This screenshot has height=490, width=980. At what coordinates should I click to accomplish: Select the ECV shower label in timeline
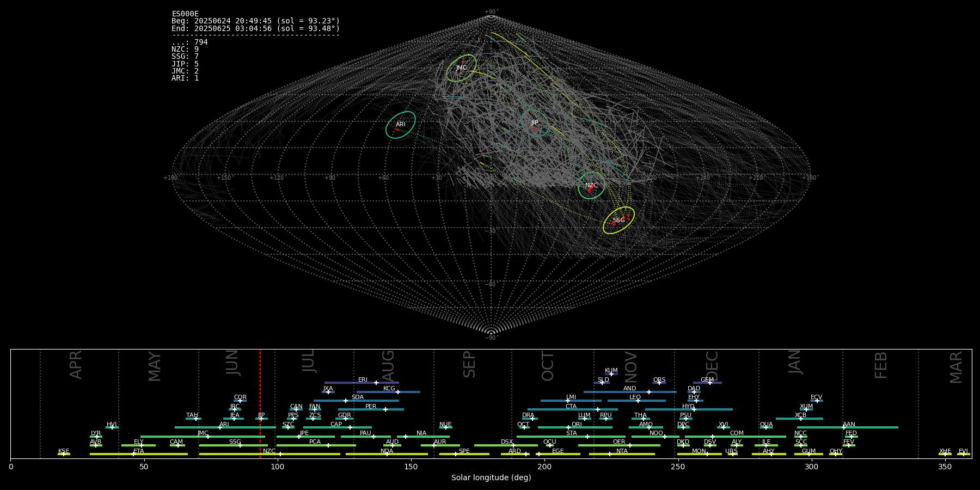coord(816,397)
